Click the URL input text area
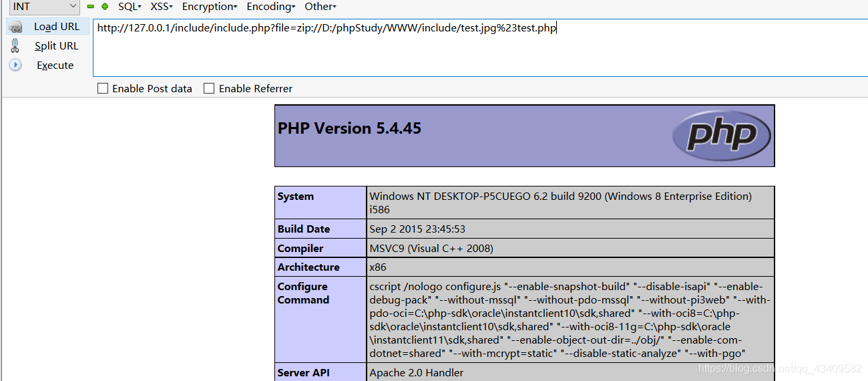Image resolution: width=868 pixels, height=381 pixels. point(480,47)
